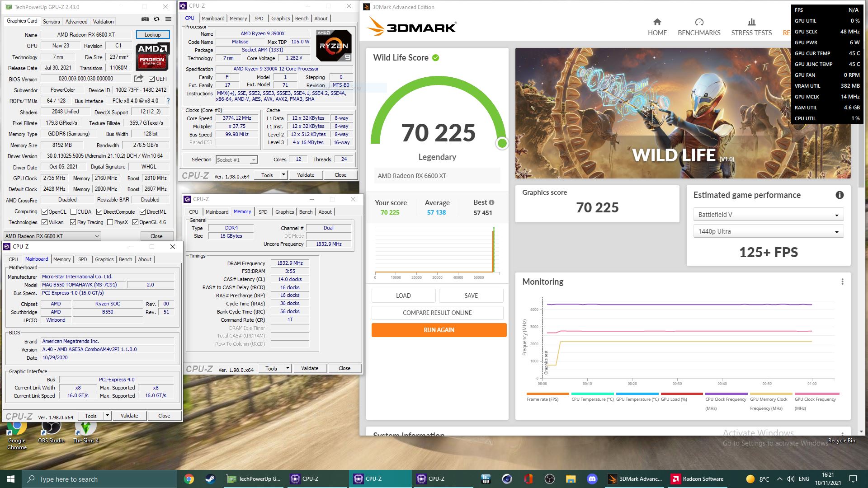The height and width of the screenshot is (488, 868).
Task: Toggle the DirectML checkbox
Action: pos(142,211)
